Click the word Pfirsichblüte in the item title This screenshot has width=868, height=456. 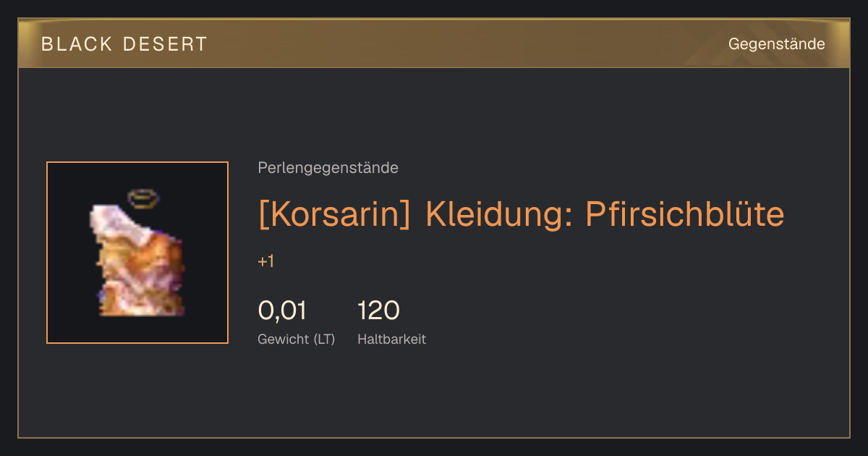[684, 214]
